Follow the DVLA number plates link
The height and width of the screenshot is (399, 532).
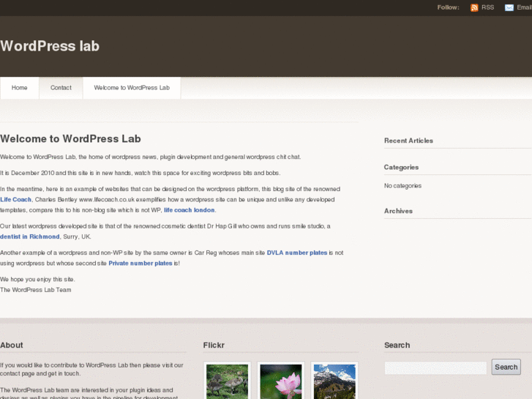[297, 253]
